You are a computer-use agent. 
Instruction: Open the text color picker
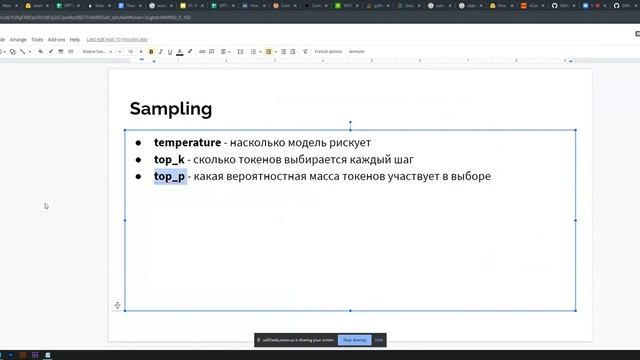pos(180,52)
